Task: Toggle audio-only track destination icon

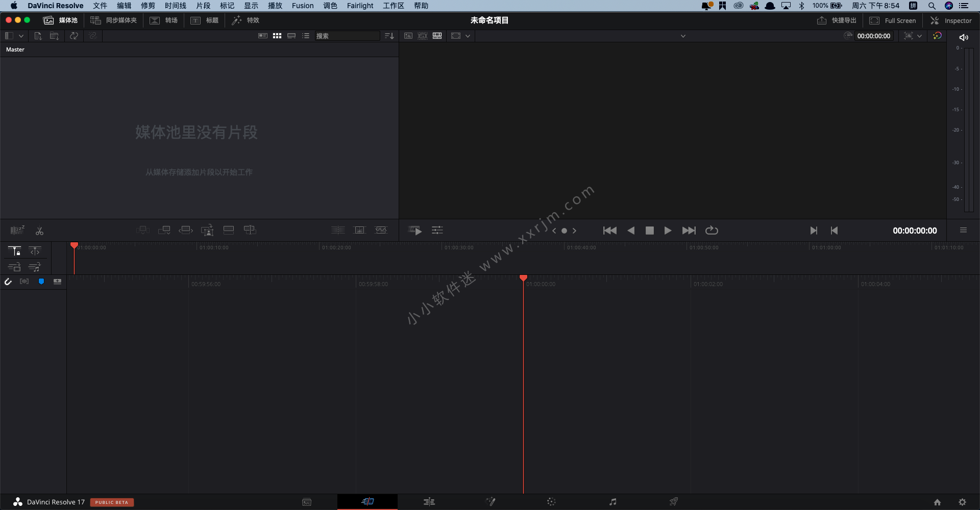Action: 35,267
